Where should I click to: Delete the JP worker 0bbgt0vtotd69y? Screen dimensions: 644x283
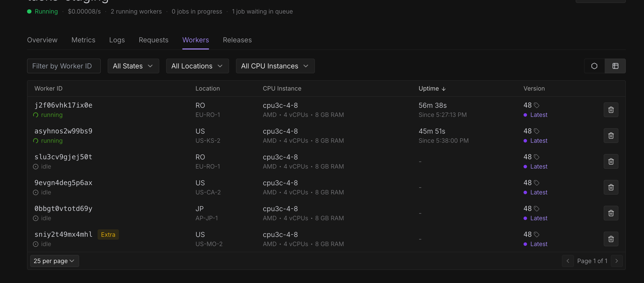point(611,213)
